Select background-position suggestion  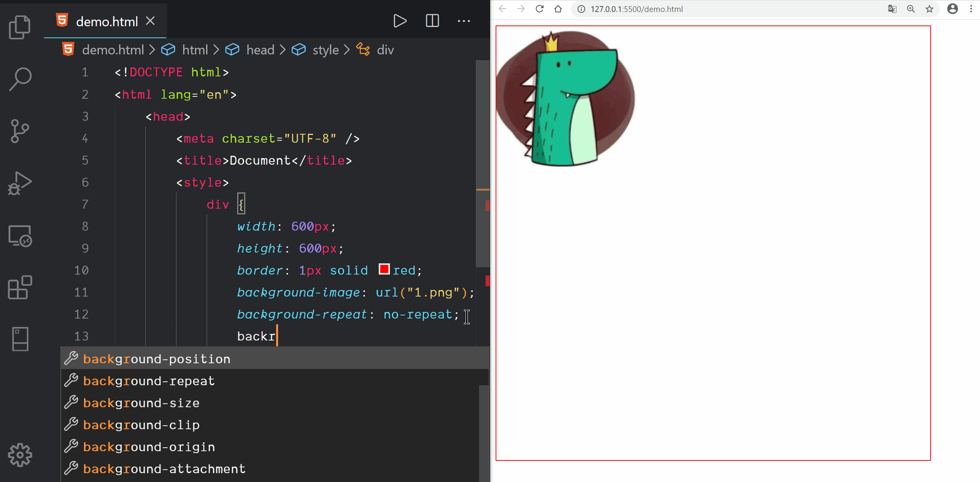click(x=157, y=359)
